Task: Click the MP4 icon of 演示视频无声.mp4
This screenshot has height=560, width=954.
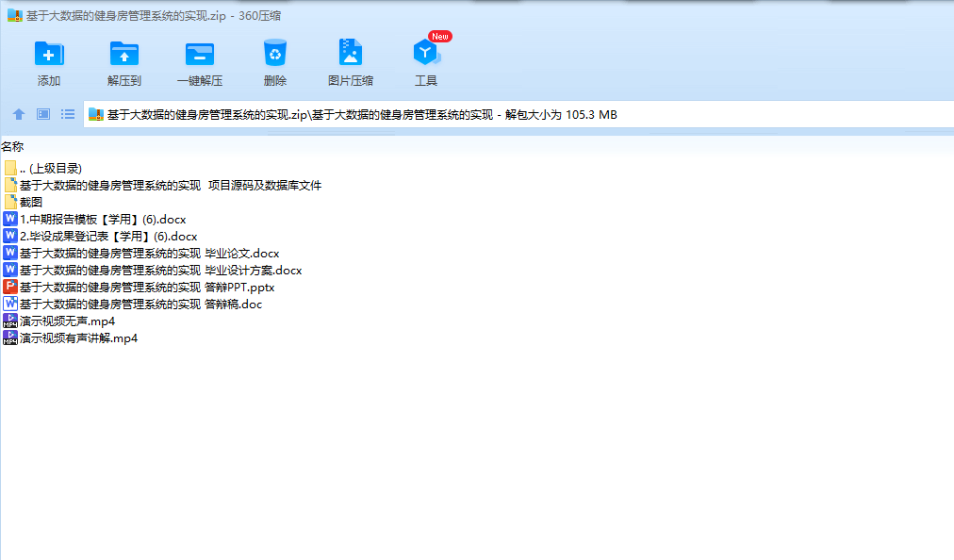Action: pyautogui.click(x=9, y=321)
